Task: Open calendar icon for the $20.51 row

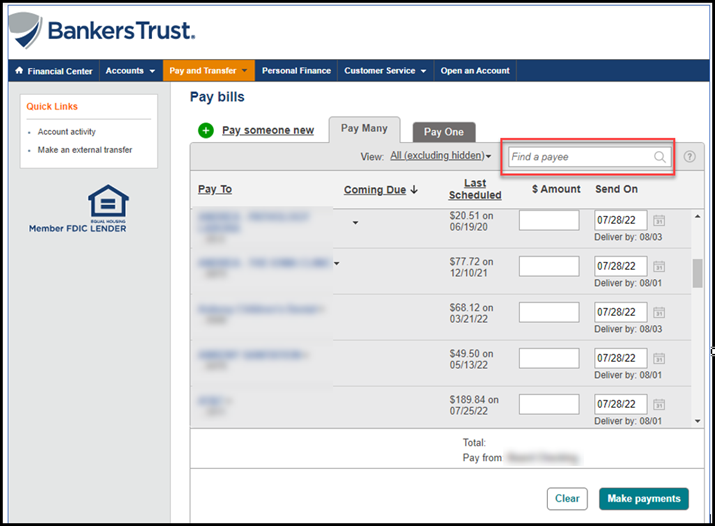Action: click(x=659, y=221)
